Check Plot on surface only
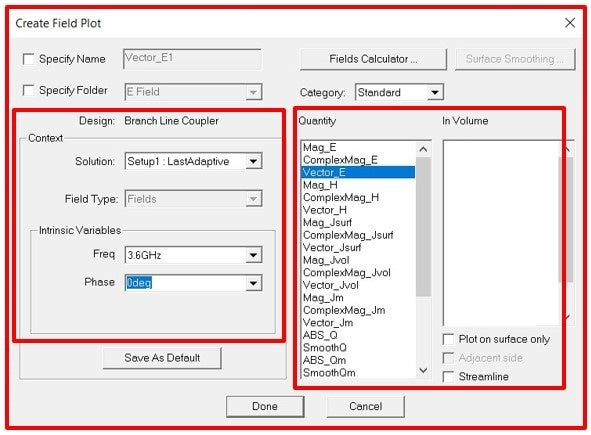Screen dimensions: 591x435 448,339
